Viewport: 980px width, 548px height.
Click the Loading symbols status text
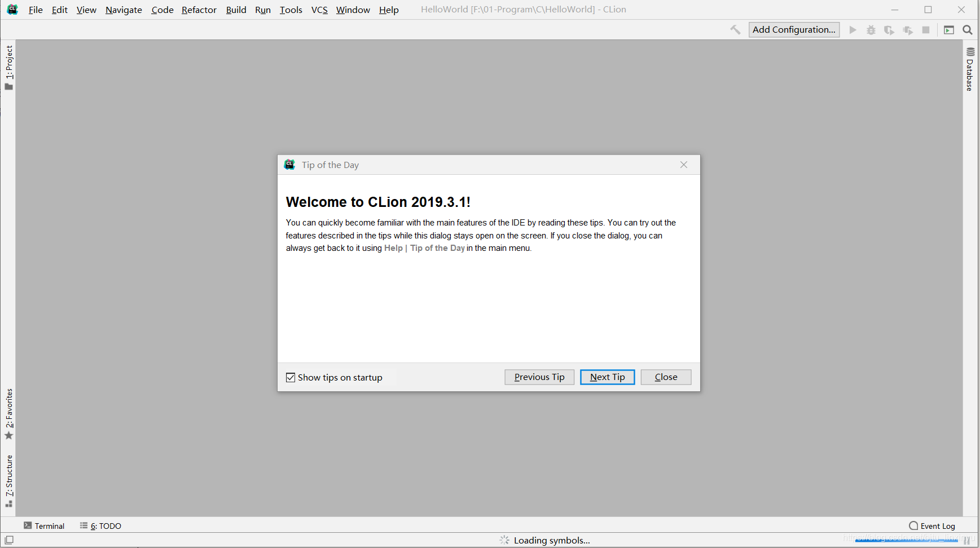coord(552,540)
